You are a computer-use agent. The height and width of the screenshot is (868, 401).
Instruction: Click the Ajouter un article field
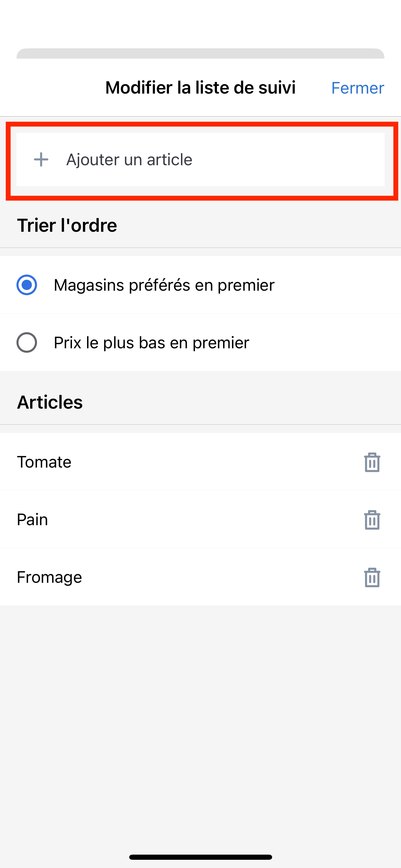coord(200,159)
